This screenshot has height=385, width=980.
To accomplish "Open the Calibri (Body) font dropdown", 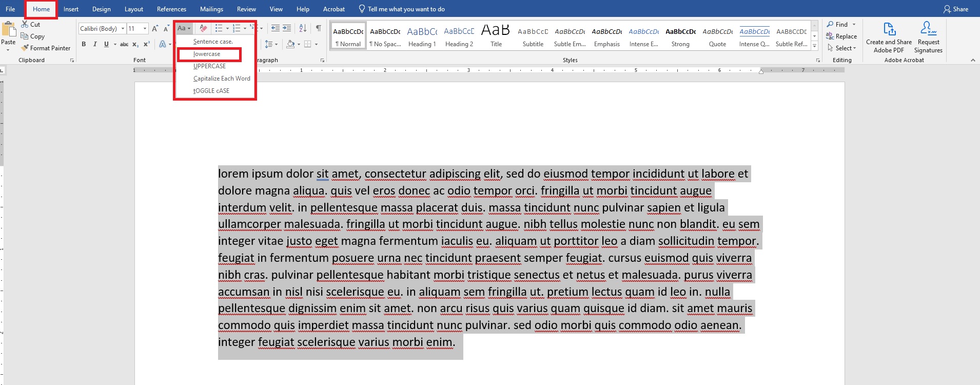I will pyautogui.click(x=123, y=28).
